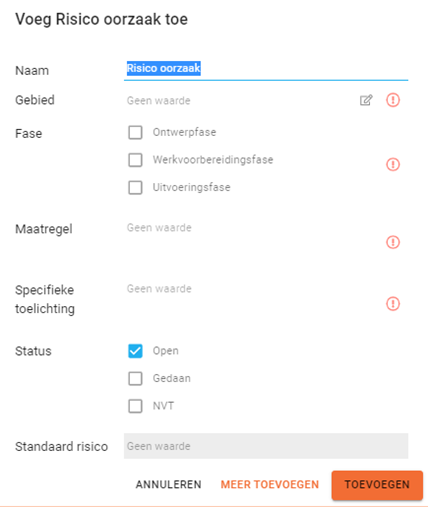Select the Gedaan status checkbox
This screenshot has width=428, height=507.
pos(135,379)
